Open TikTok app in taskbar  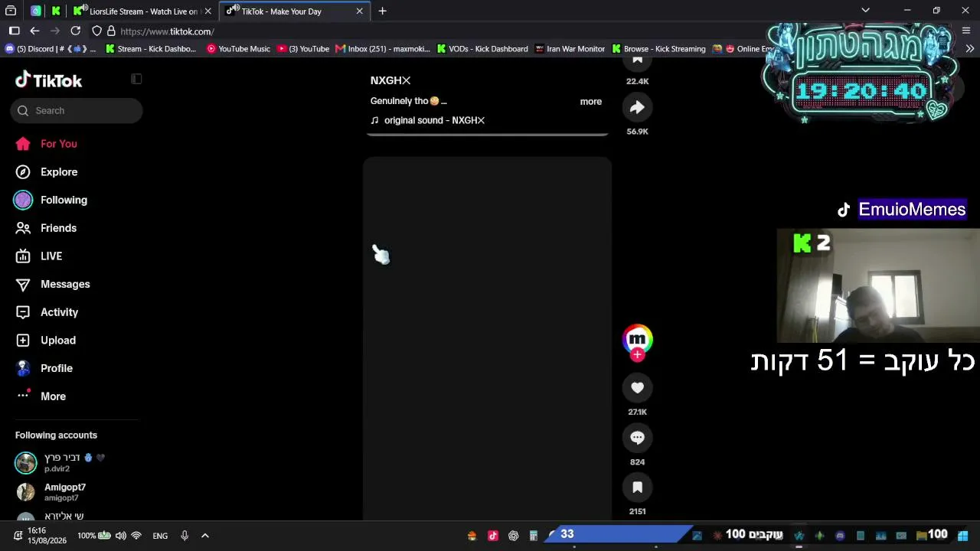(493, 536)
